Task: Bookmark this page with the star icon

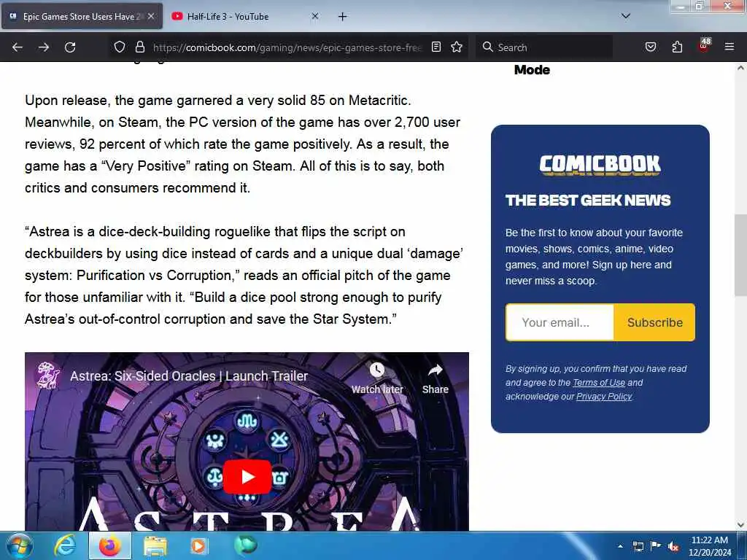Action: click(x=457, y=47)
